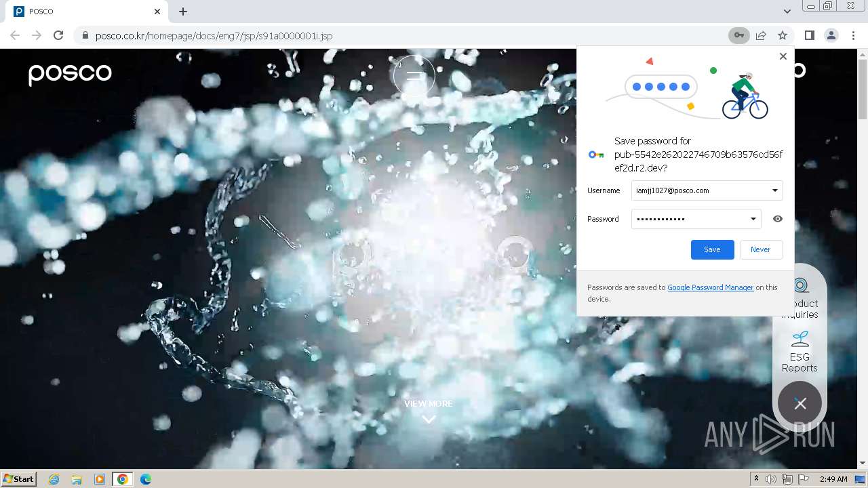Reload the current page
The height and width of the screenshot is (488, 868).
point(58,35)
